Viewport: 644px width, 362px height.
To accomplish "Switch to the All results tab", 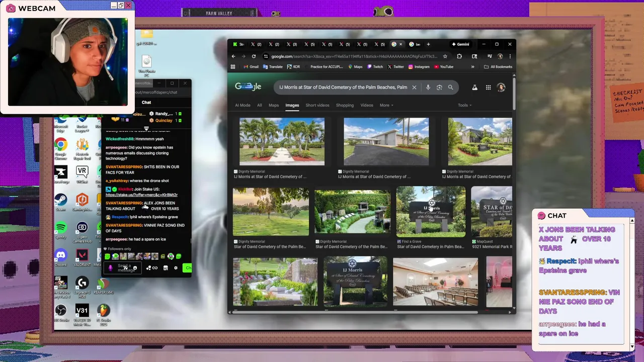I will point(260,105).
